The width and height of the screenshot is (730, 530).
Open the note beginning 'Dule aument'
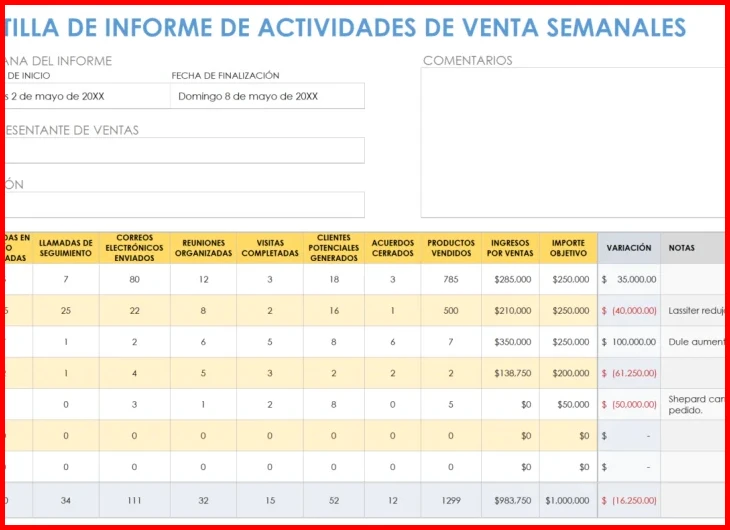pyautogui.click(x=693, y=342)
